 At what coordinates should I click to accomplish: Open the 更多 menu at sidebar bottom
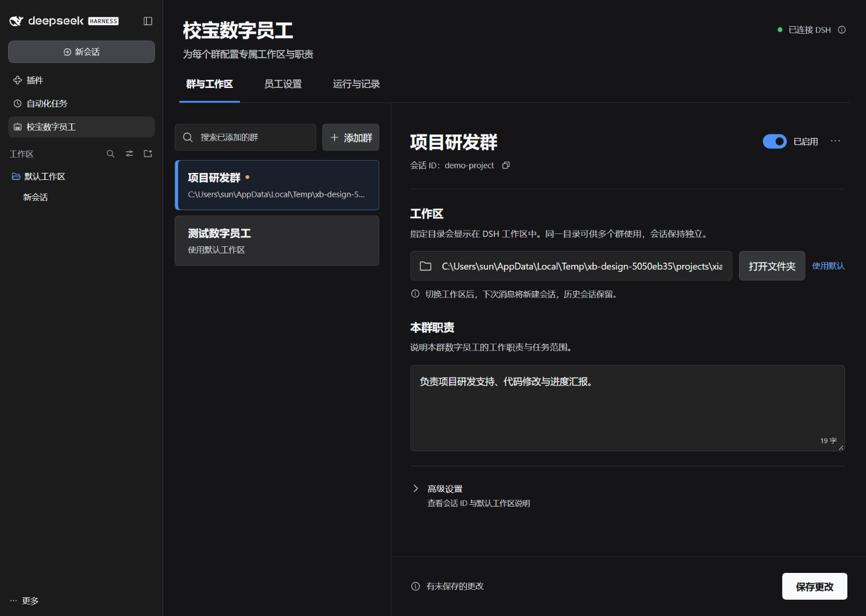click(x=24, y=601)
